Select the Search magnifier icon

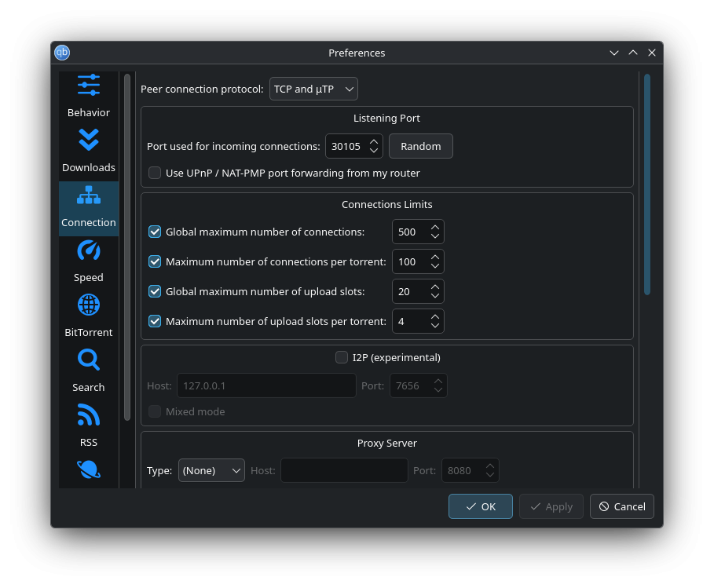89,360
